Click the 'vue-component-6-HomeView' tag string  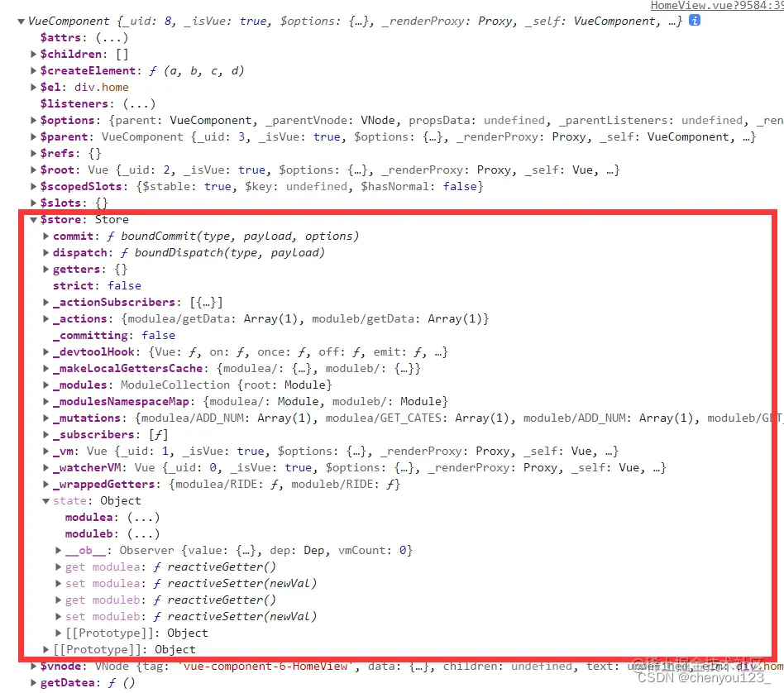click(x=265, y=666)
